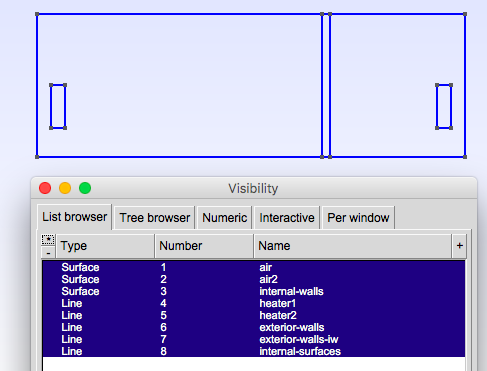Sort by the Number column header
Image resolution: width=487 pixels, height=371 pixels.
coord(204,246)
